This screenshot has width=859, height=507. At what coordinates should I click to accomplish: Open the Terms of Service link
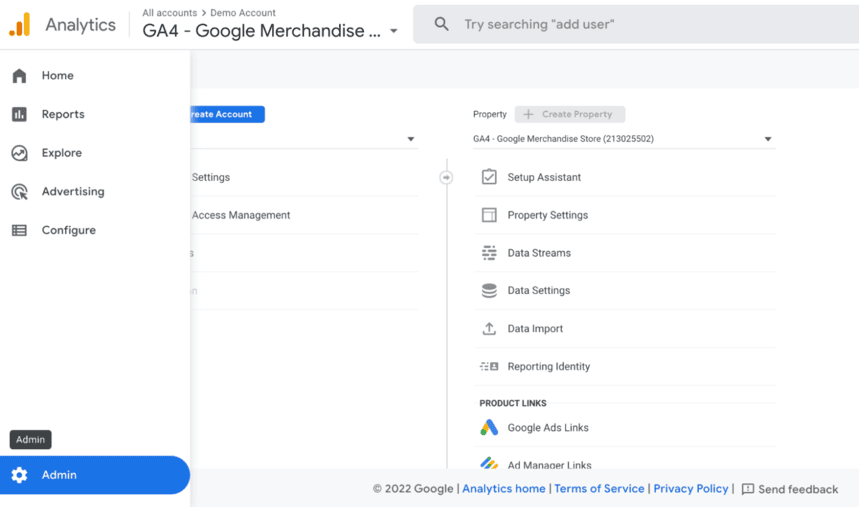[x=599, y=489]
